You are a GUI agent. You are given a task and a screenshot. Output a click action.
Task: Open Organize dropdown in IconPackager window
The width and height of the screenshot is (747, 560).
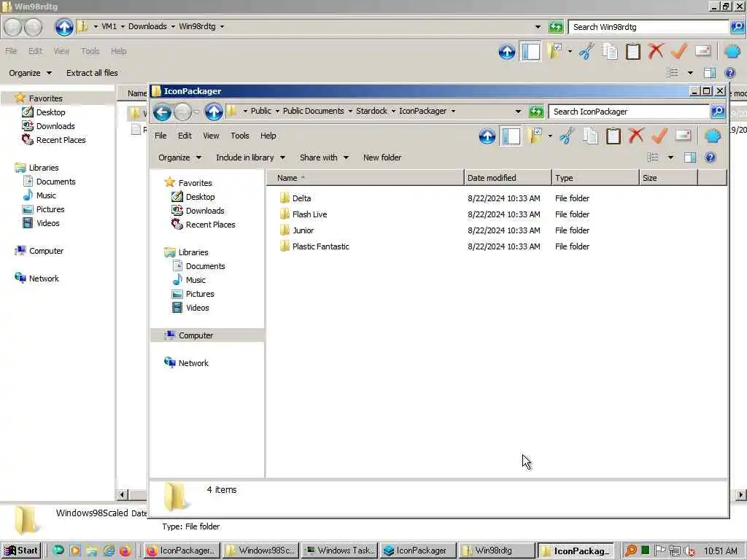[179, 157]
